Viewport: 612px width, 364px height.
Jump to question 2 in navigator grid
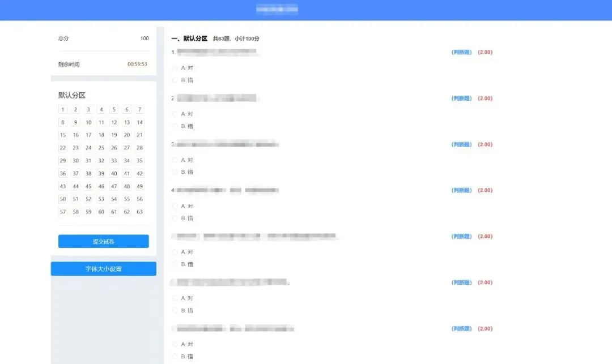point(75,109)
